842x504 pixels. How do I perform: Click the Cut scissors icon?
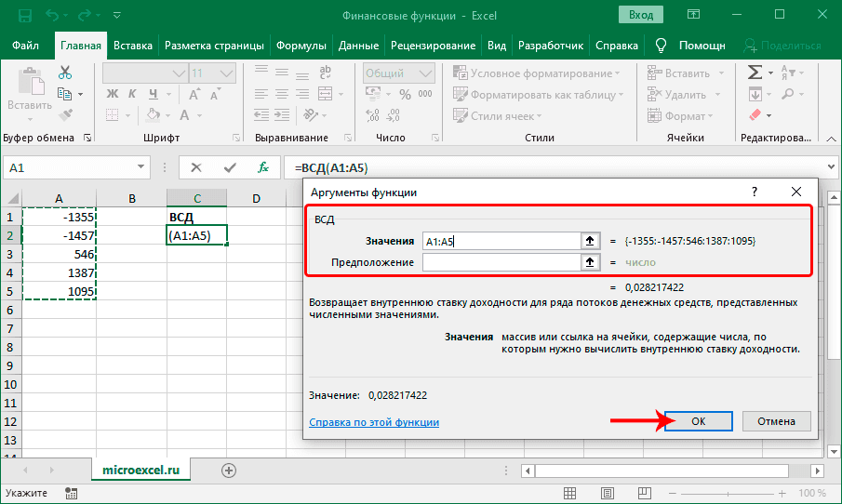(x=65, y=73)
